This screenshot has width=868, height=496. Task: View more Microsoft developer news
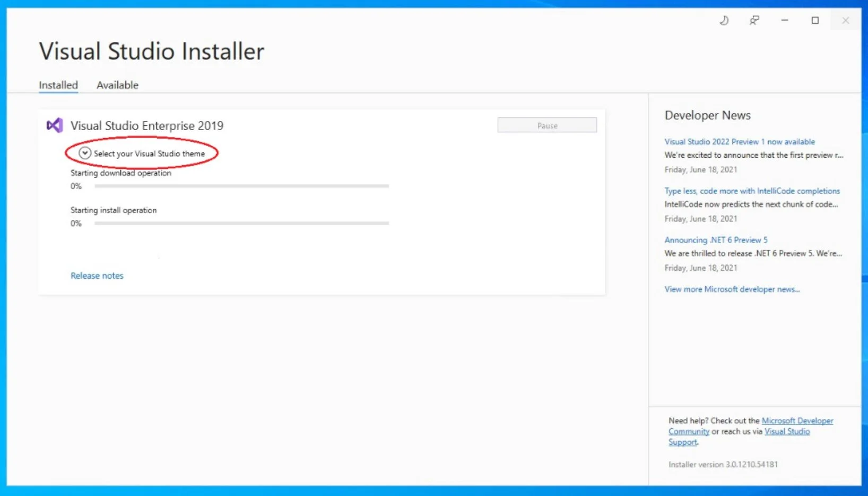pyautogui.click(x=732, y=289)
